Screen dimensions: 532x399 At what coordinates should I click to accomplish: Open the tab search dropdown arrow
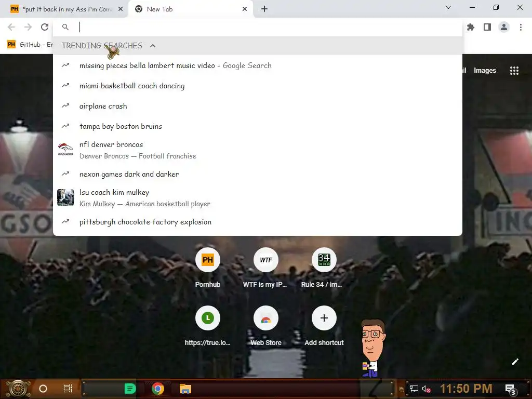pos(448,7)
